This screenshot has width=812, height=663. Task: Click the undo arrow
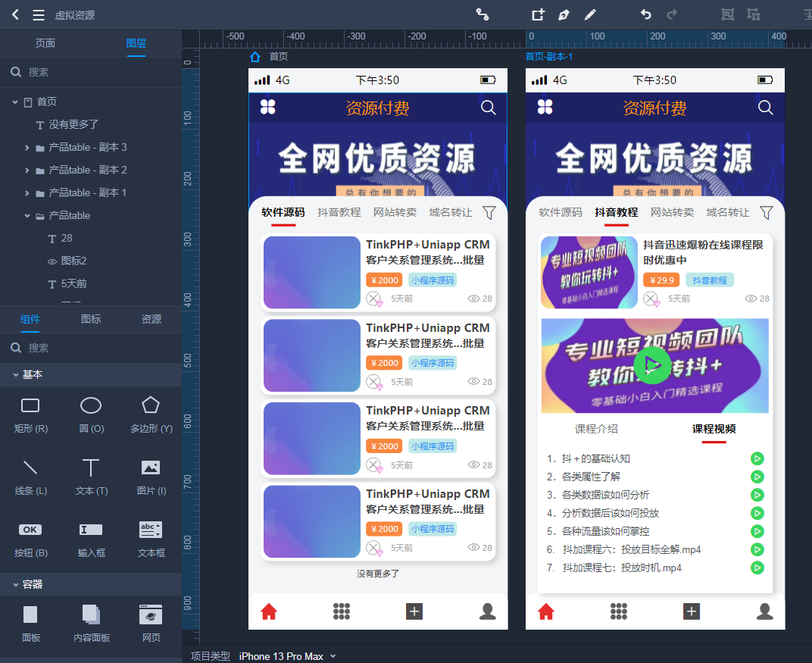[646, 14]
